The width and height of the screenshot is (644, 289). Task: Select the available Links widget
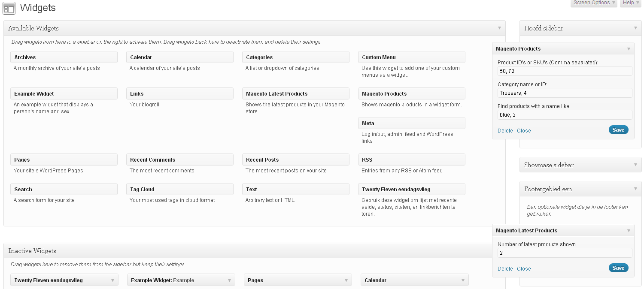pyautogui.click(x=180, y=93)
